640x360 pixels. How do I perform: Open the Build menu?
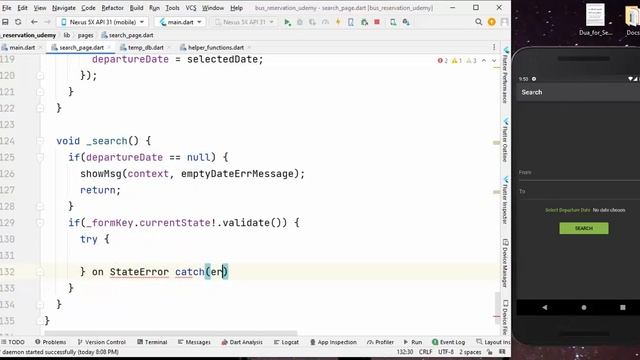136,8
